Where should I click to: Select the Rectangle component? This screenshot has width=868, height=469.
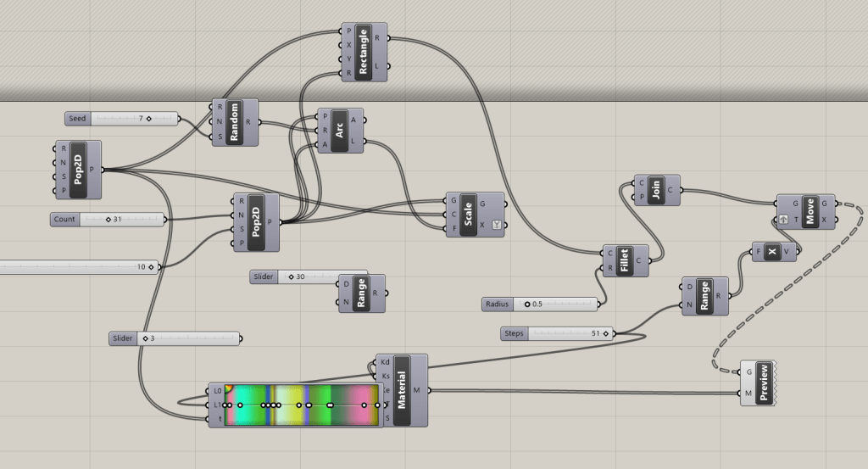click(x=364, y=53)
